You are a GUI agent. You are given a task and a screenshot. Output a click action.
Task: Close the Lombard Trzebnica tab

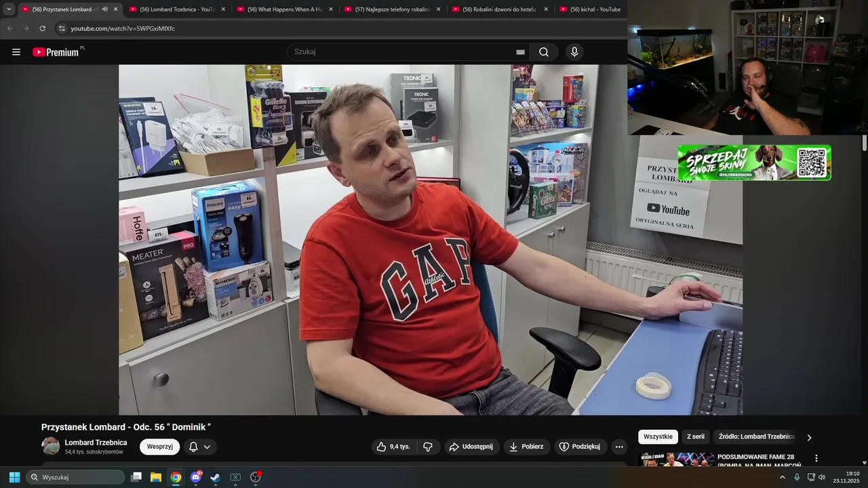[x=223, y=9]
